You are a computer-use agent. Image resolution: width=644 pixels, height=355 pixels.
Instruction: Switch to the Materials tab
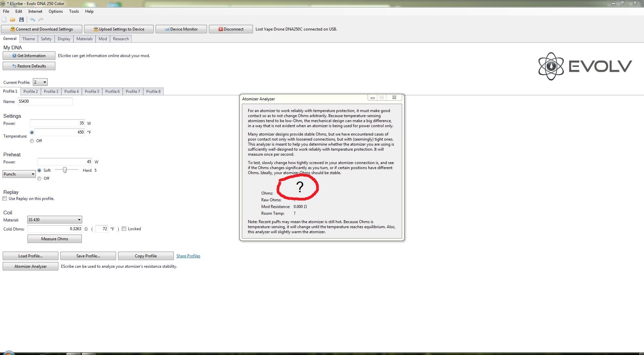coord(84,39)
